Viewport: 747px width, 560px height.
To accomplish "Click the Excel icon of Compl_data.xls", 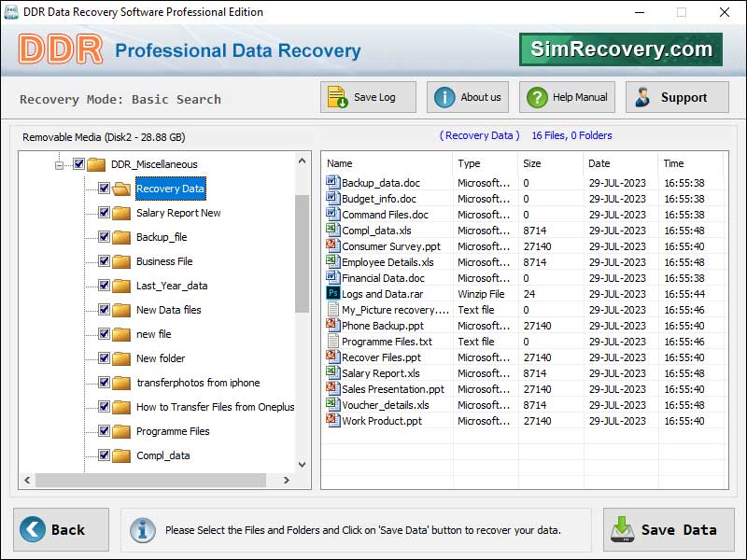I will [x=332, y=229].
